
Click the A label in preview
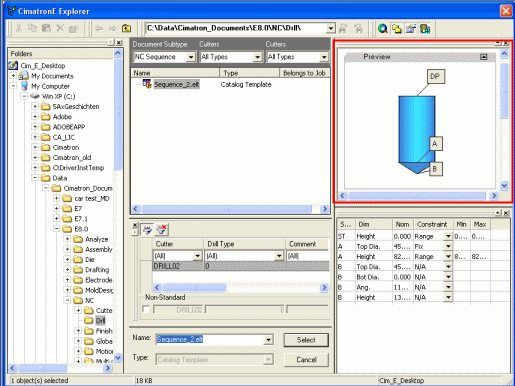(x=435, y=144)
